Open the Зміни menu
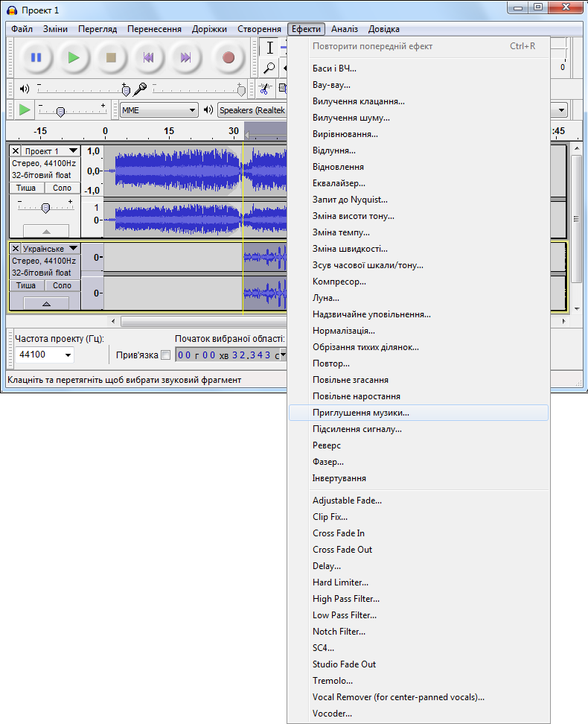Screen dimensions: 588x724 click(x=55, y=29)
